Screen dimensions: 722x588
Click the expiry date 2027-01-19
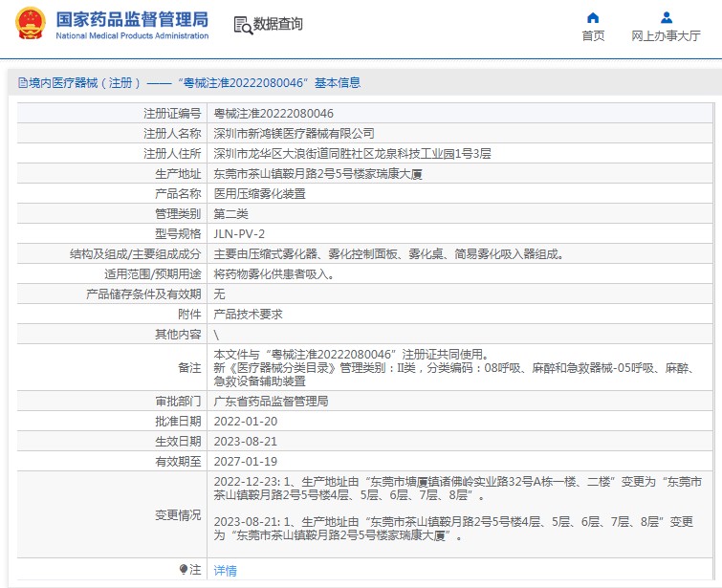pyautogui.click(x=245, y=461)
